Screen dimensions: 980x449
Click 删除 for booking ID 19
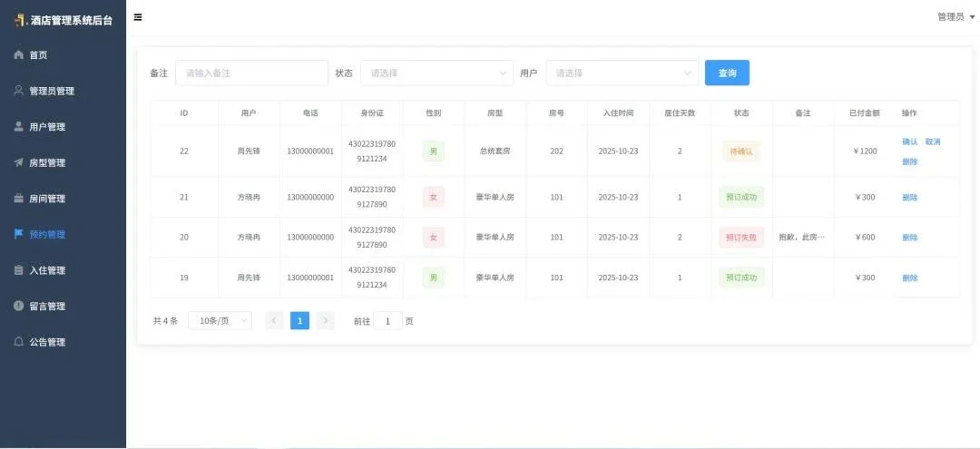pyautogui.click(x=909, y=278)
